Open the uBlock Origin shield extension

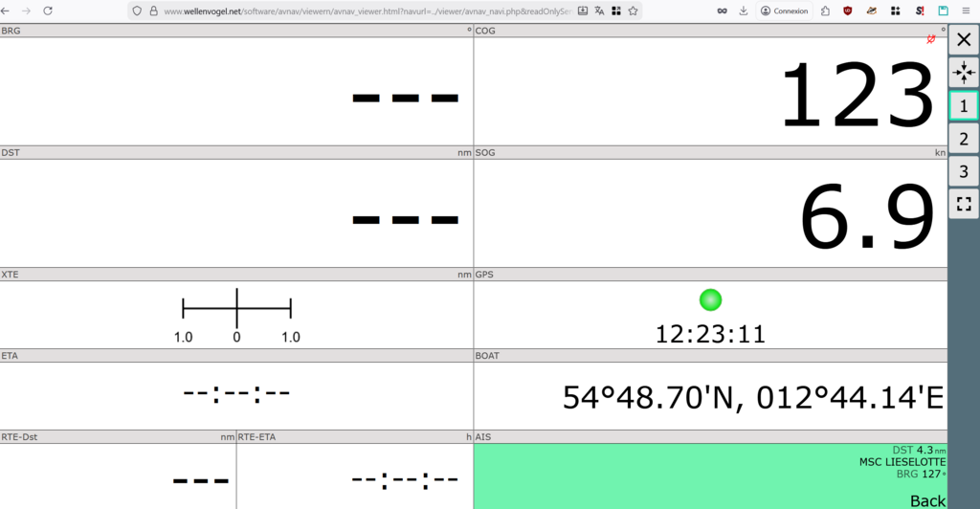pyautogui.click(x=848, y=11)
